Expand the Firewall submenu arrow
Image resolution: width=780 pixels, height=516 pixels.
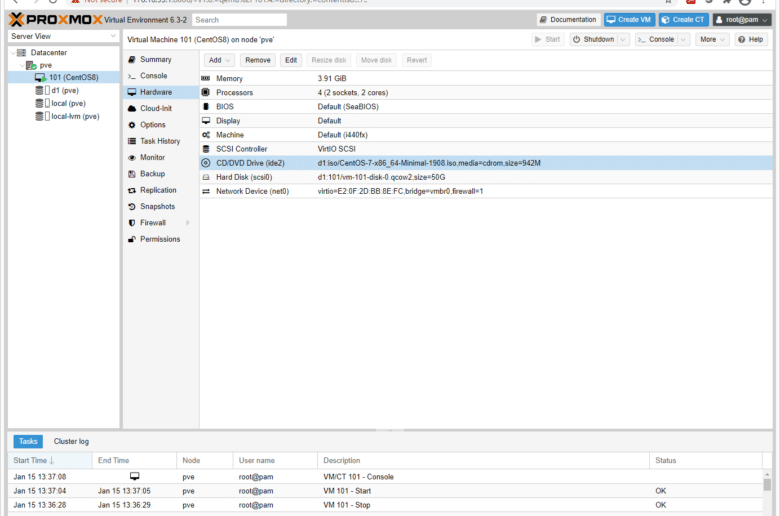click(x=188, y=223)
